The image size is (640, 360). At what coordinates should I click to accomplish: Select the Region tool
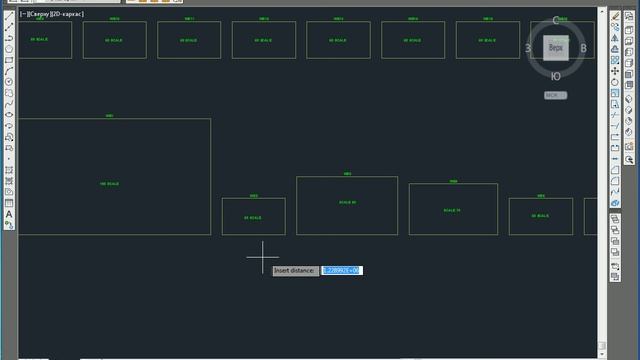click(x=9, y=192)
